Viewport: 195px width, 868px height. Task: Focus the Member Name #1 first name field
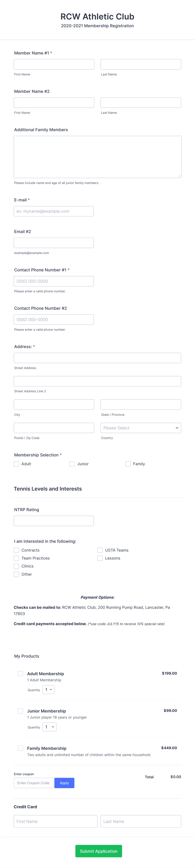click(54, 64)
